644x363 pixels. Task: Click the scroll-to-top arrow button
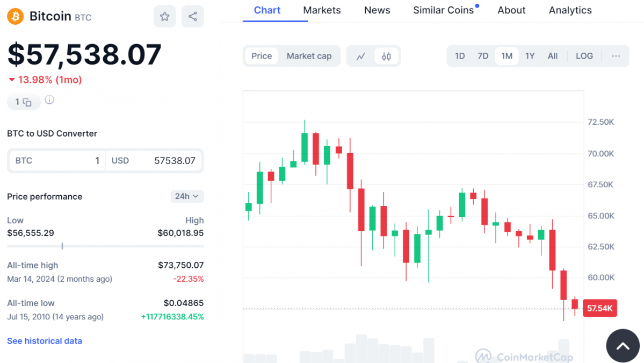pyautogui.click(x=623, y=346)
